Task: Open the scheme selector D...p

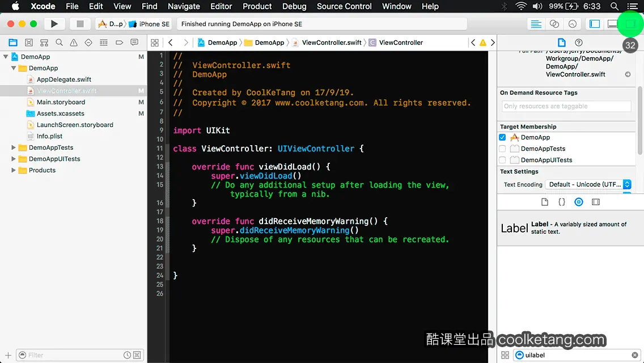Action: [x=111, y=24]
